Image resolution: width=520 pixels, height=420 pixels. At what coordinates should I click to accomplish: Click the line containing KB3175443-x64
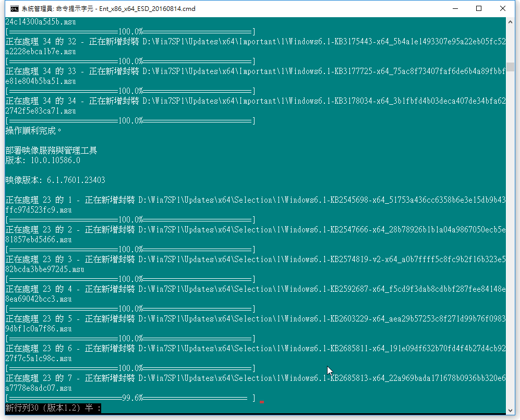256,42
